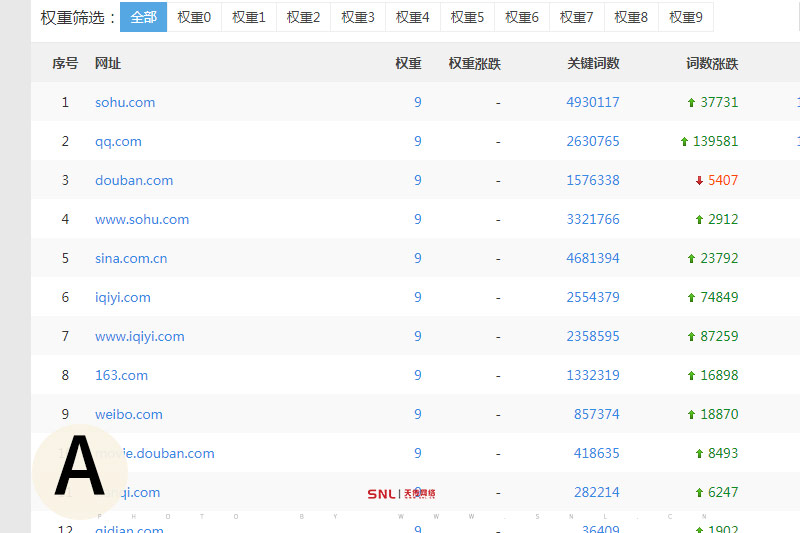The image size is (800, 533).
Task: Click keyword count 4930117 for sohu.com
Action: [x=592, y=102]
